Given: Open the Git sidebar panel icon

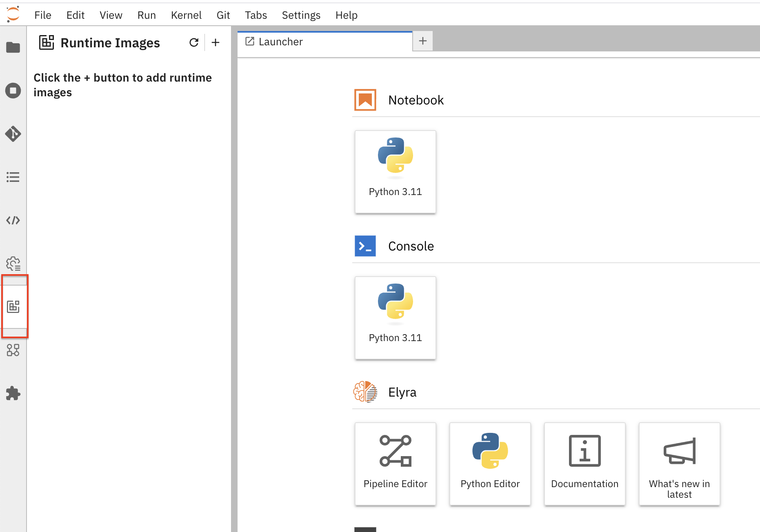Looking at the screenshot, I should point(13,134).
